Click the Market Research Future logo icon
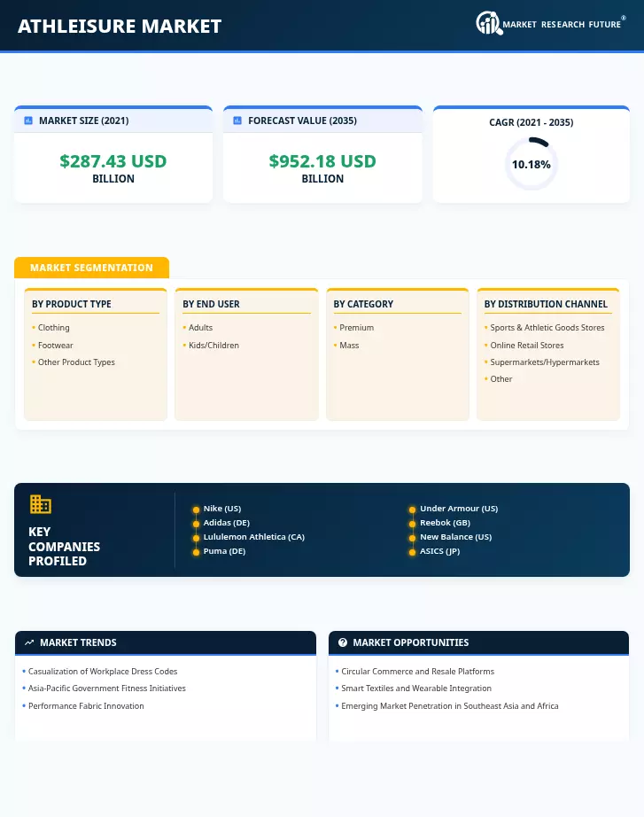 point(489,23)
